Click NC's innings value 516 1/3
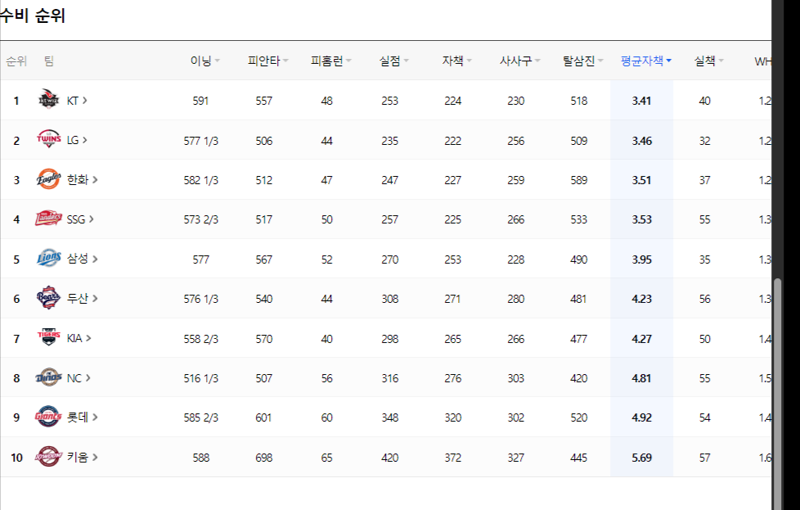This screenshot has height=510, width=800. pyautogui.click(x=201, y=378)
